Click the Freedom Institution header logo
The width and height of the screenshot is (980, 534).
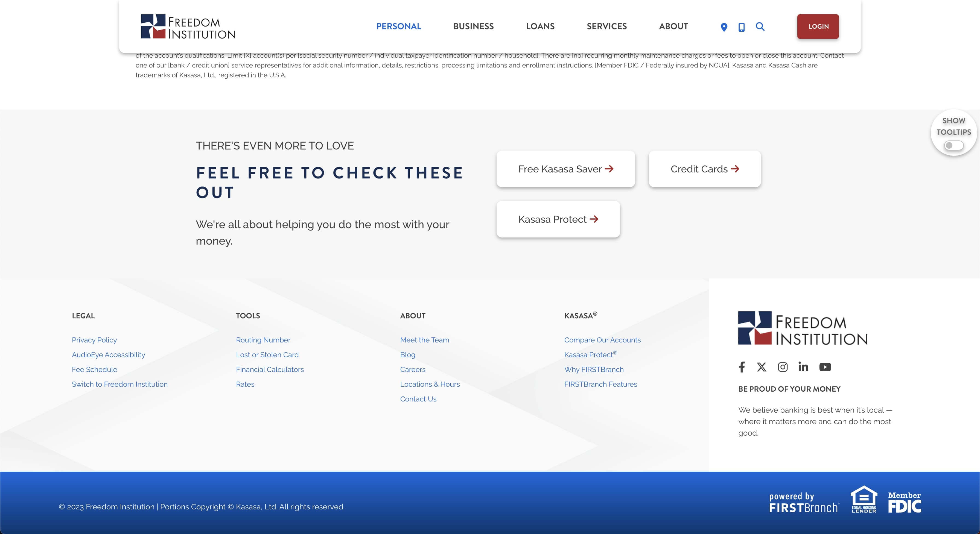click(188, 26)
